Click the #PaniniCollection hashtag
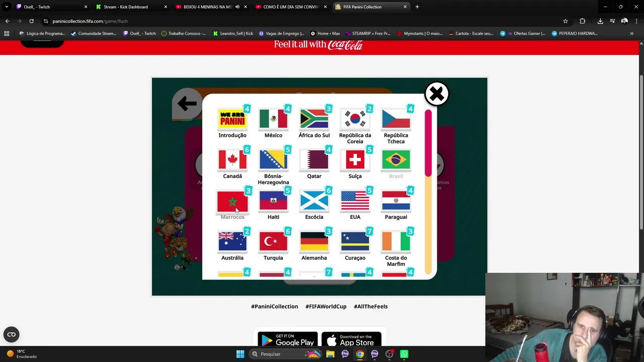Viewport: 644px width, 362px height. [x=275, y=306]
